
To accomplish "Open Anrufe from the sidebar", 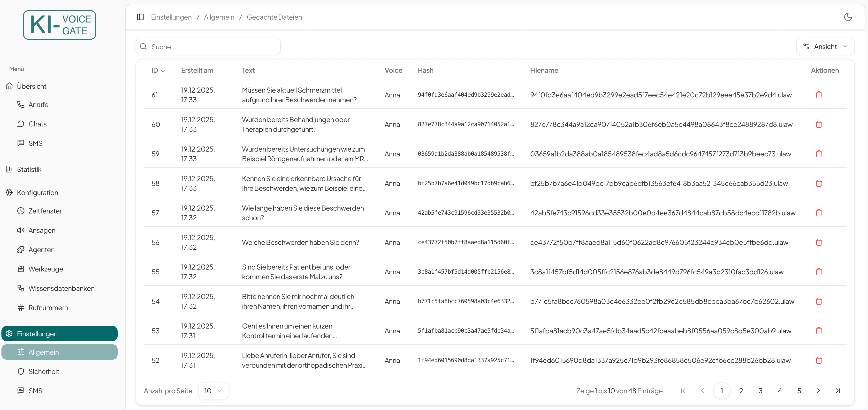I will [38, 105].
